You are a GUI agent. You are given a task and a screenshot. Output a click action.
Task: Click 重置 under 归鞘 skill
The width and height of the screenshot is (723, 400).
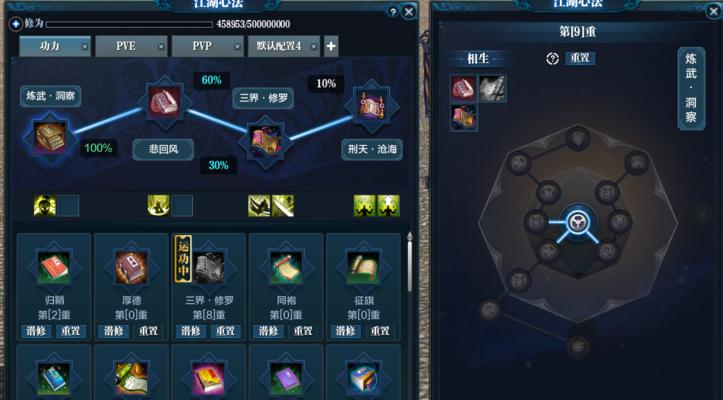click(71, 331)
